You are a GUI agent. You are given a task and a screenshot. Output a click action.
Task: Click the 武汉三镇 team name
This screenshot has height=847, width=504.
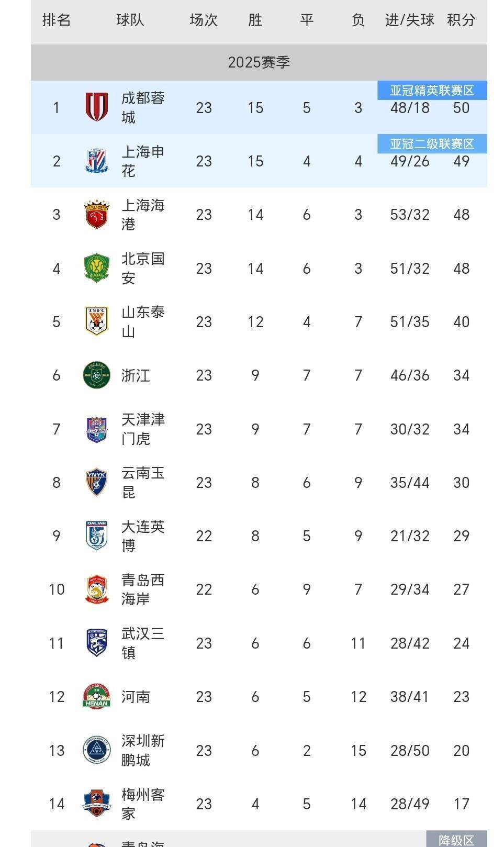[x=143, y=643]
